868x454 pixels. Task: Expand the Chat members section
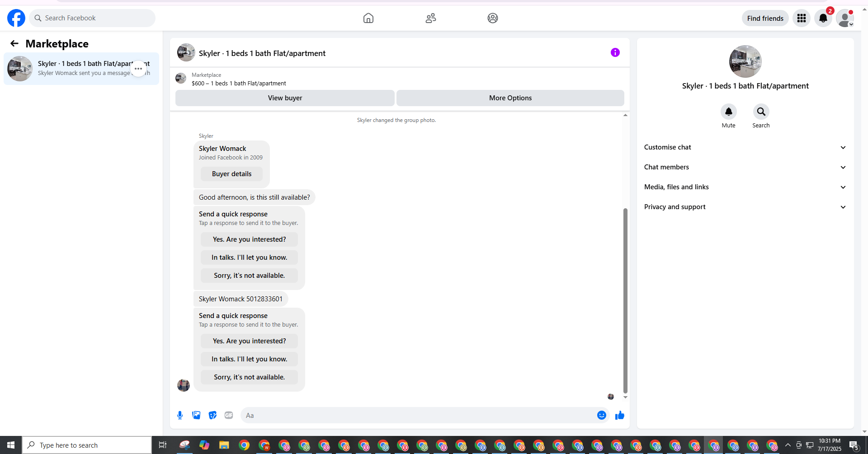point(745,167)
